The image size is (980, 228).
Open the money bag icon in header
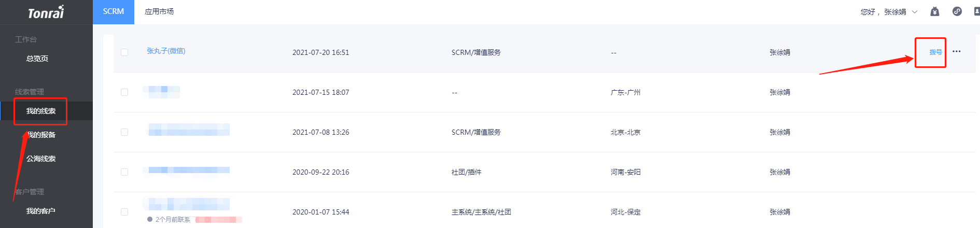tap(935, 11)
